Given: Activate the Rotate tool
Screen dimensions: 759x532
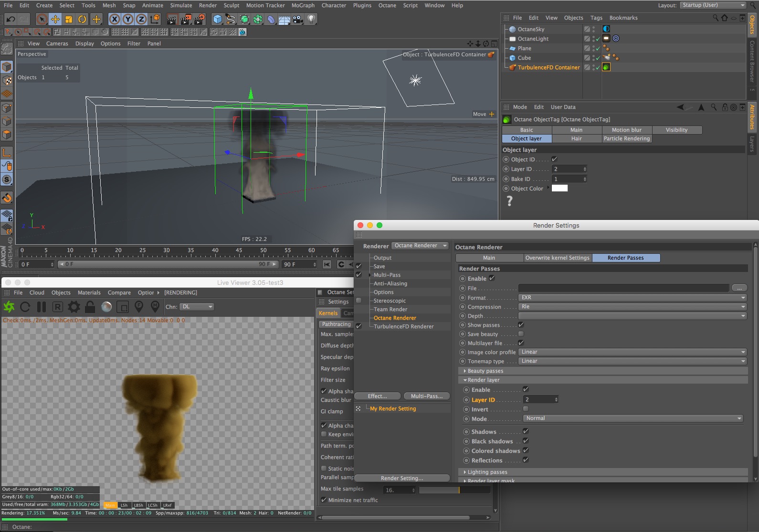Looking at the screenshot, I should [82, 19].
